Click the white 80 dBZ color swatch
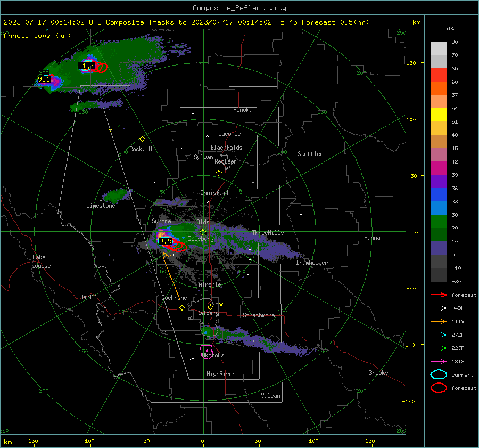Image resolution: width=479 pixels, height=448 pixels. 439,48
